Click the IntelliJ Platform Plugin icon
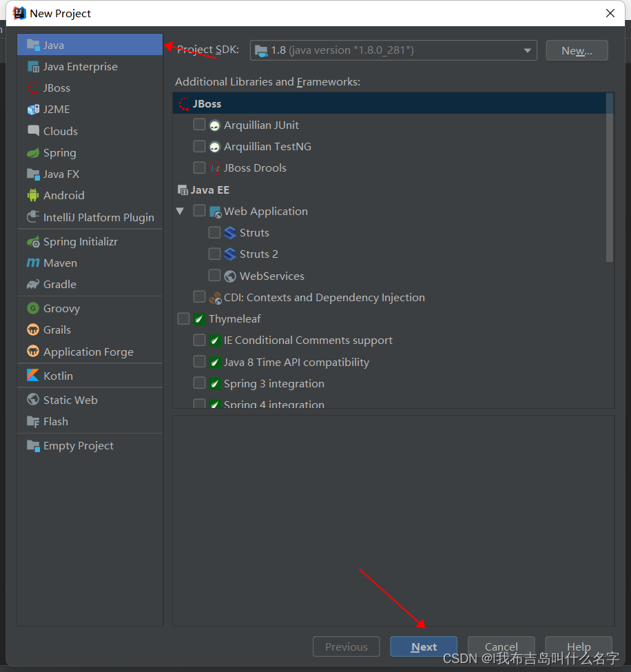The height and width of the screenshot is (672, 631). click(x=33, y=217)
